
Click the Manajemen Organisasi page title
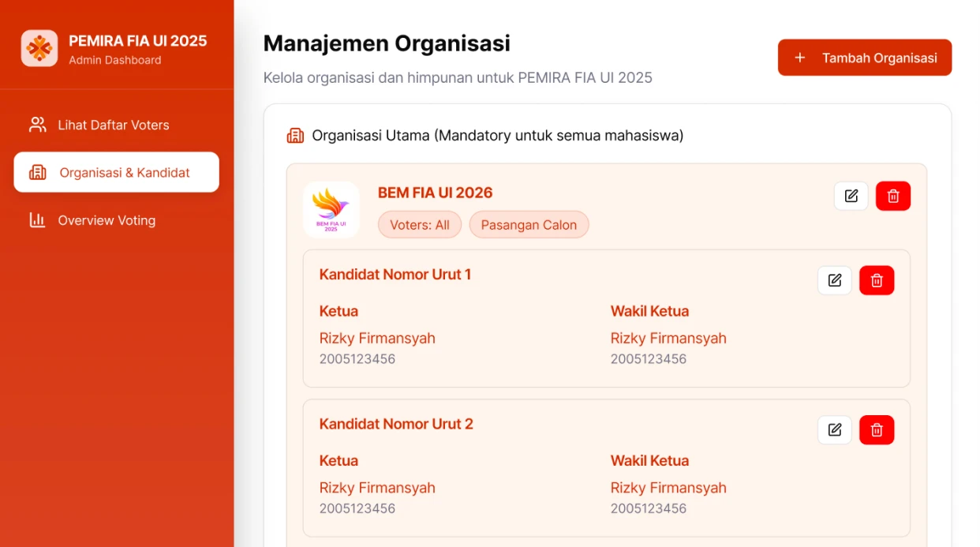point(387,43)
